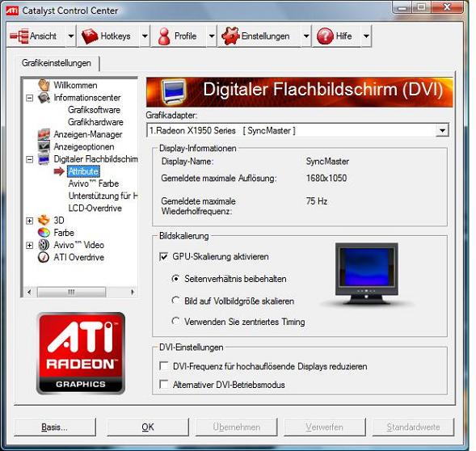Select the Attribute tree item
The width and height of the screenshot is (476, 451).
[83, 171]
